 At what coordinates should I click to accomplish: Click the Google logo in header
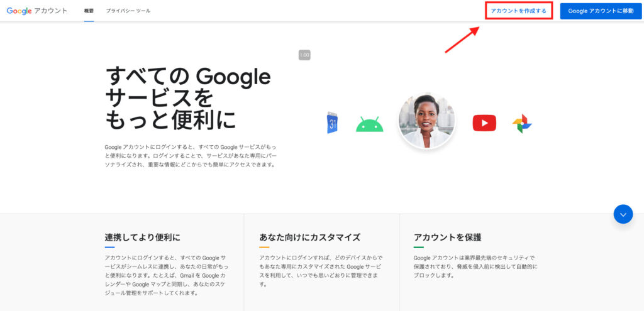tap(19, 11)
